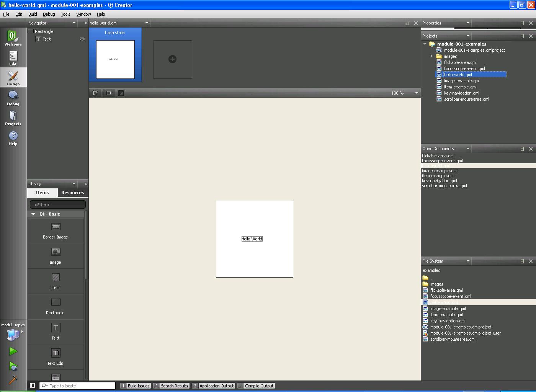Switch to the Resources tab

tap(72, 193)
